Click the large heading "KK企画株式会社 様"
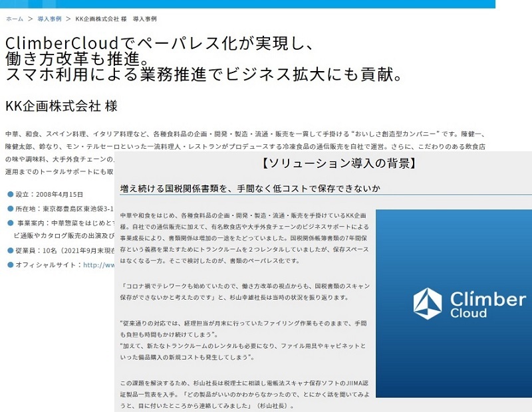 pyautogui.click(x=61, y=106)
